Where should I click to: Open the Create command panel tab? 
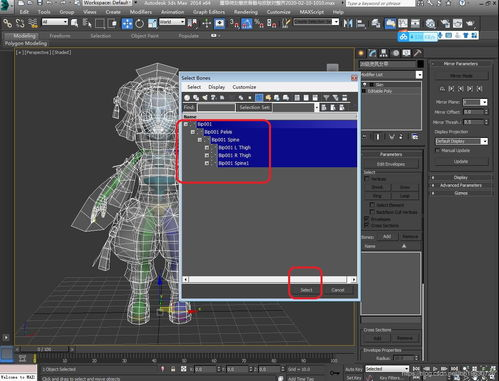[361, 53]
